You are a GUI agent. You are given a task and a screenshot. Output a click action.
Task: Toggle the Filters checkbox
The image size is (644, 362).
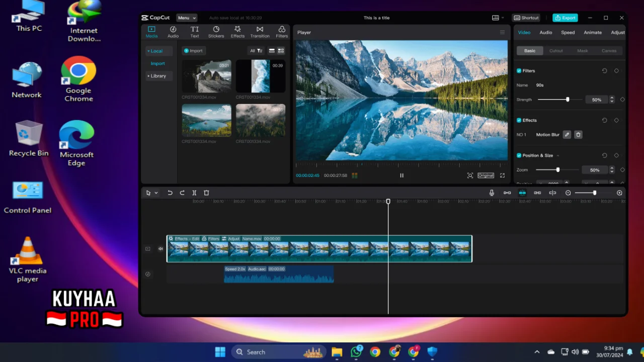[x=519, y=71]
